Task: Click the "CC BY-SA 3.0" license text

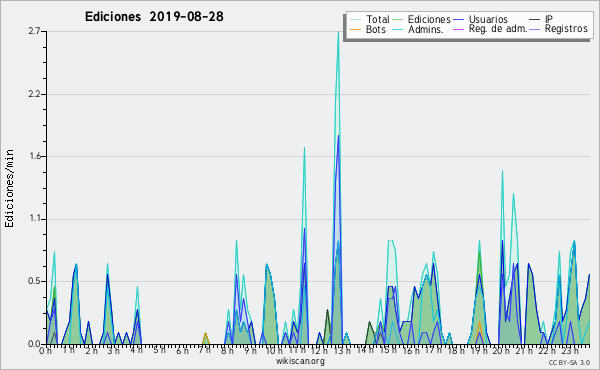Action: [x=569, y=362]
